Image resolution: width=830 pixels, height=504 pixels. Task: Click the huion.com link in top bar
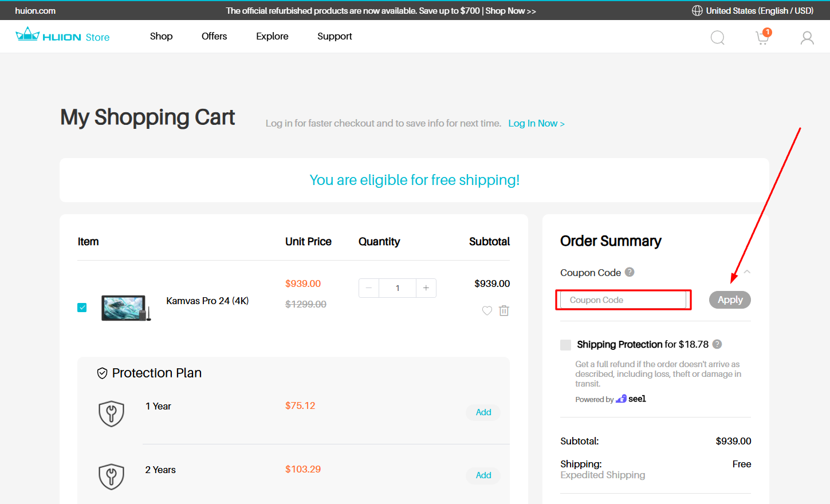click(x=35, y=10)
